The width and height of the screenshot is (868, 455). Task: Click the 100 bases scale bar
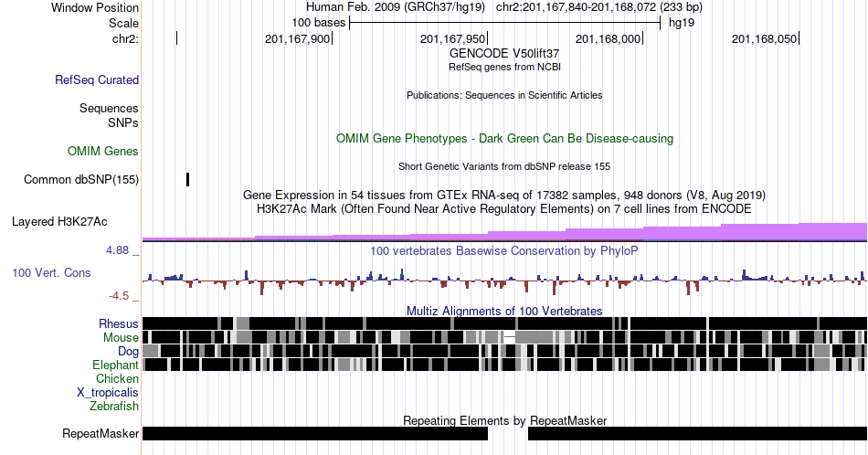[504, 23]
